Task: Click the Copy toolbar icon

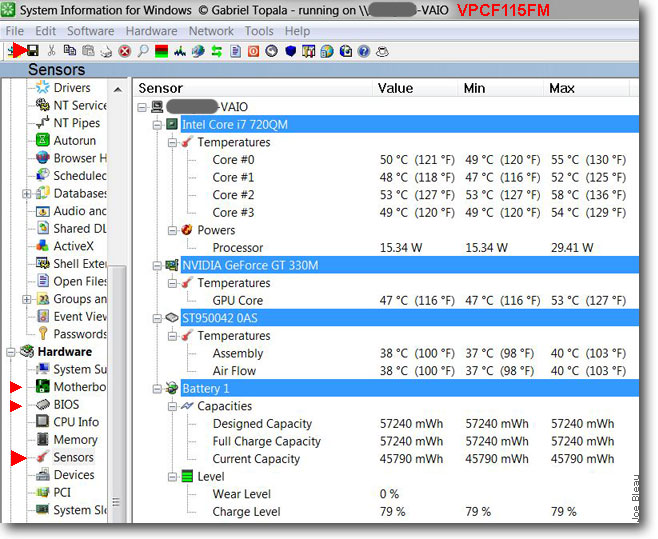Action: [x=70, y=51]
